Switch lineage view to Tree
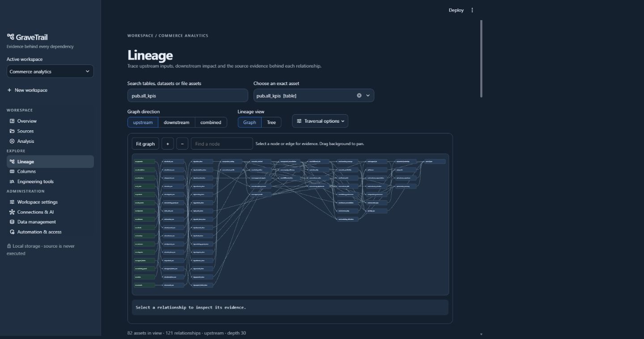Screen dimensions: 644x339 (271, 122)
